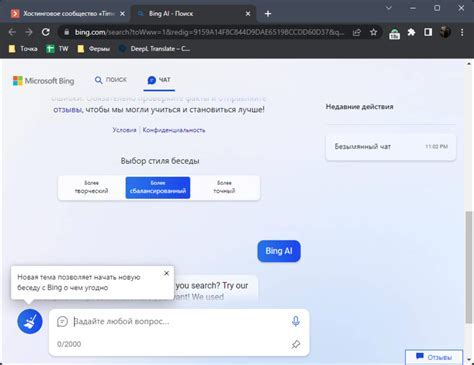The height and width of the screenshot is (365, 474).
Task: Click the chat bubble icon in input field
Action: coord(62,321)
